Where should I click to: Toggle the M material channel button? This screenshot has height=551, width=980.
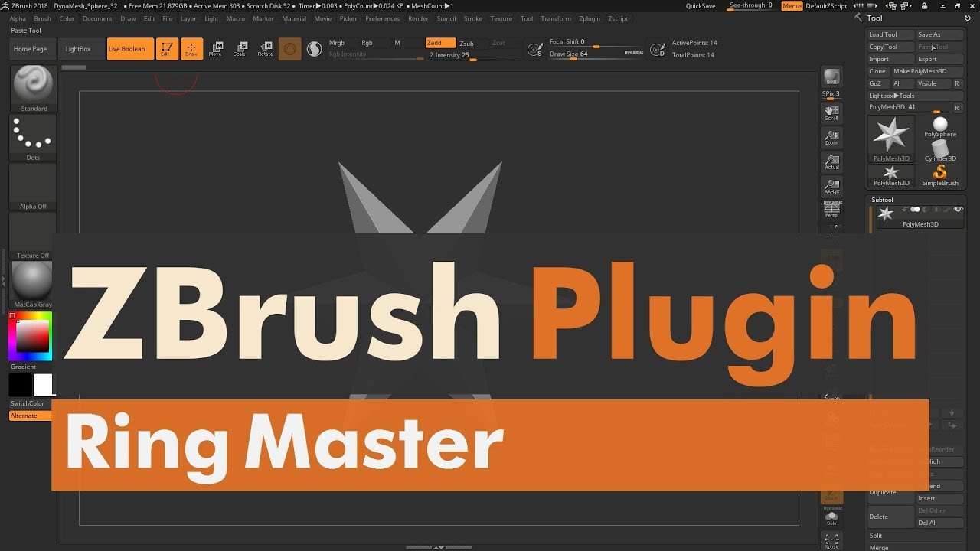(x=397, y=43)
